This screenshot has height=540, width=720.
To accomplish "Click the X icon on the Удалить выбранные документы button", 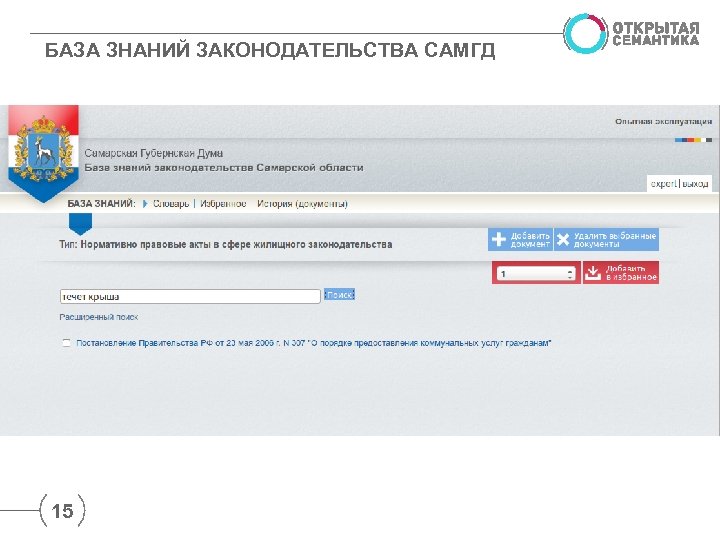I will click(x=563, y=239).
